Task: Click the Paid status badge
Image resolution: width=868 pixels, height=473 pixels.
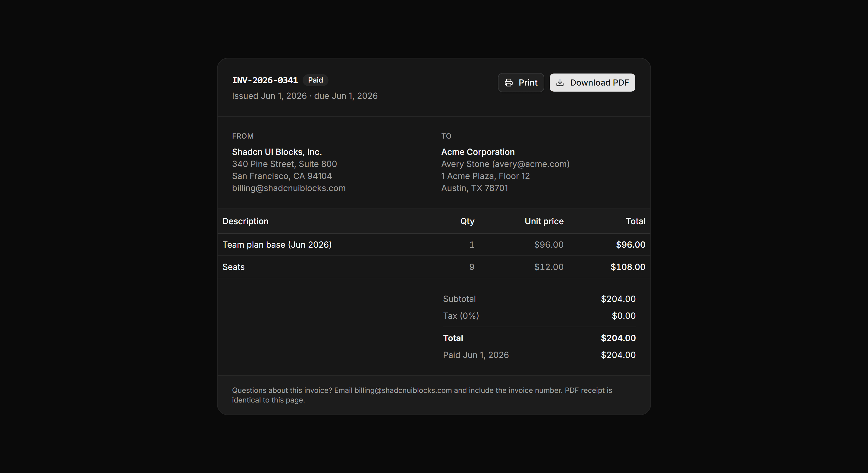Action: (315, 80)
